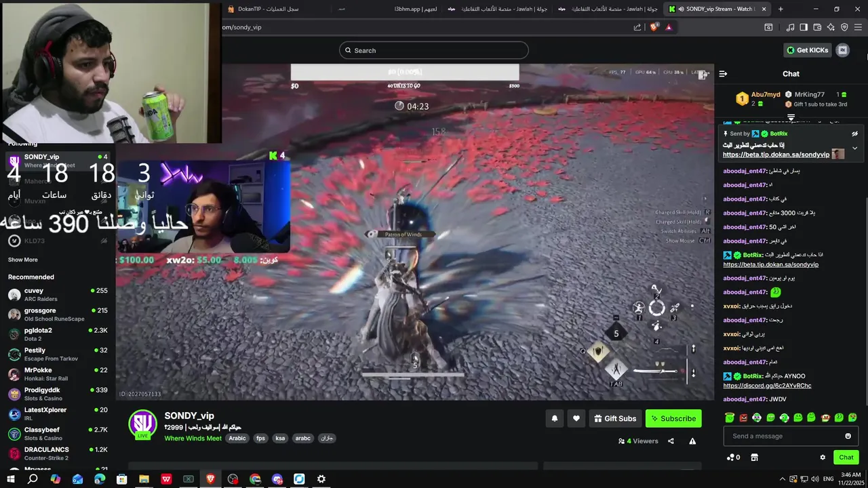Open user profile avatar next to Get KICKs
Viewport: 868px width, 488px height.
click(x=843, y=50)
